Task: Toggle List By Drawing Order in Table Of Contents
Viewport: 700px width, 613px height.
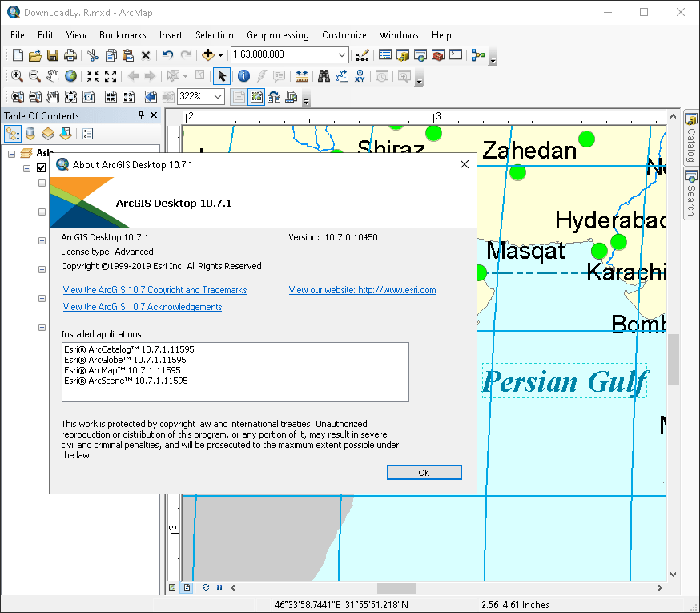Action: click(13, 134)
